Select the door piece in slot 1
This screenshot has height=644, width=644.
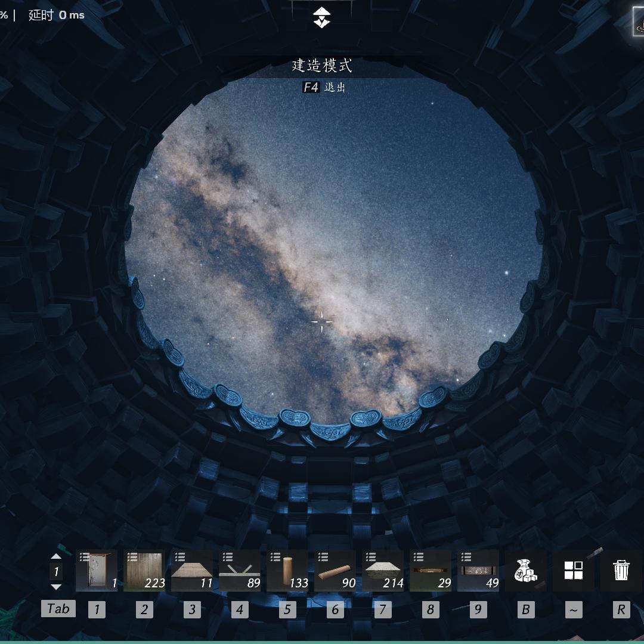coord(97,571)
